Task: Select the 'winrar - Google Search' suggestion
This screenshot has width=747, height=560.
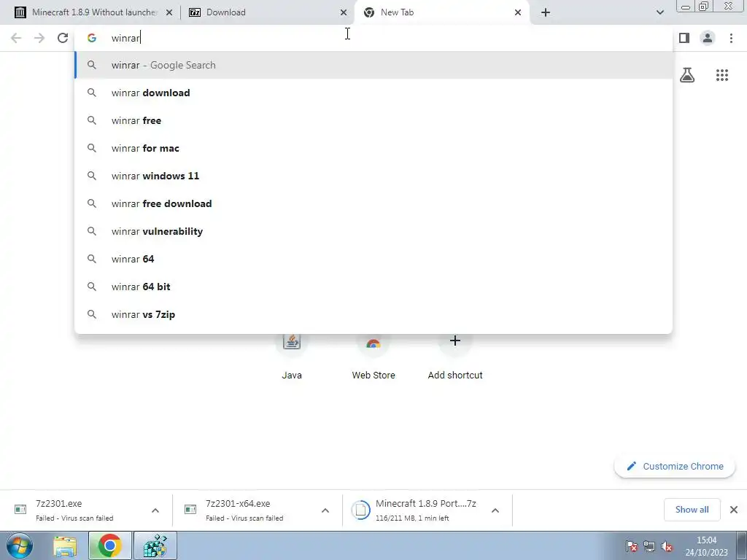Action: tap(373, 65)
